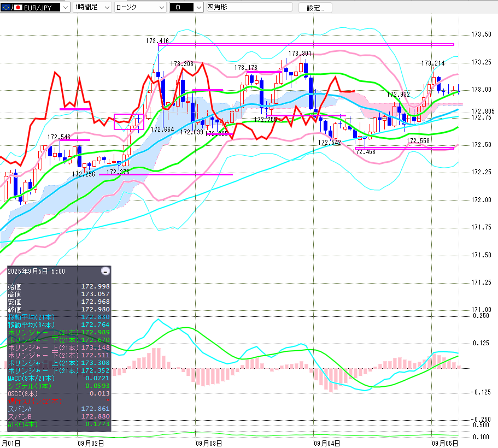Click the 173.214 price label

433,63
